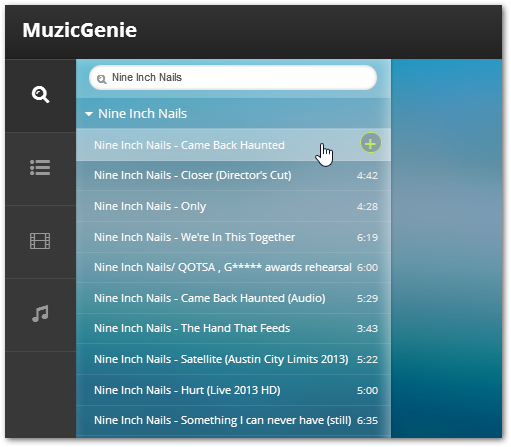Click the Nine Inch Nails group header text
511x447 pixels.
[142, 114]
